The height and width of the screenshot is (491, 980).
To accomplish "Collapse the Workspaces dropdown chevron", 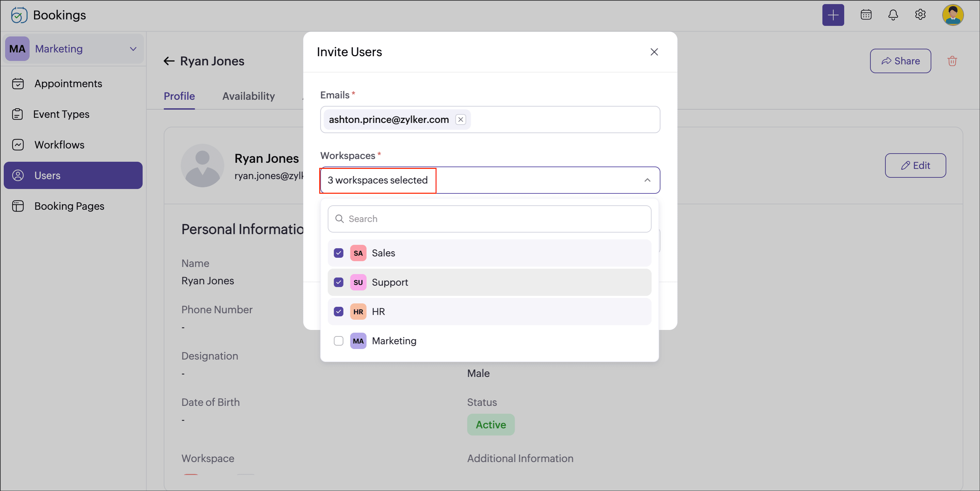I will point(647,180).
